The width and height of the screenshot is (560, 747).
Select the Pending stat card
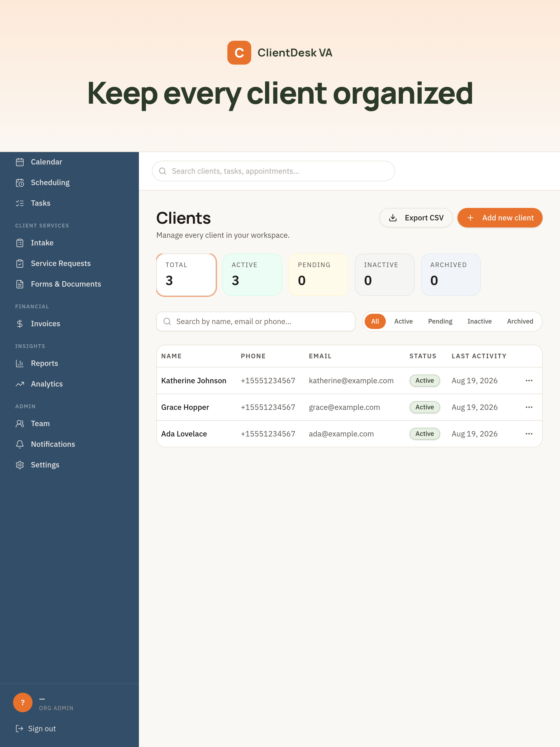coord(318,275)
